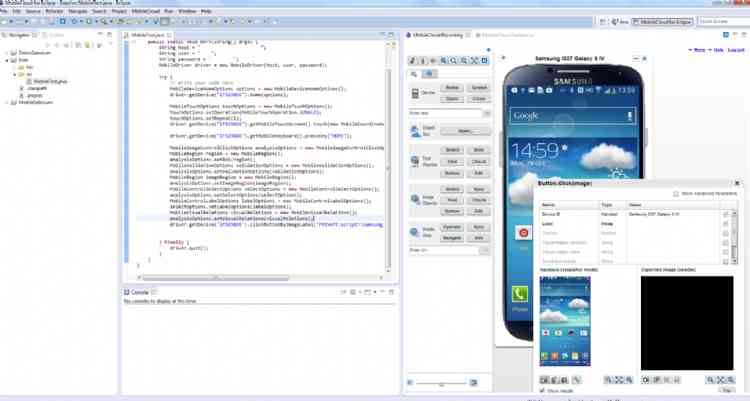Click the pin icon left of device title
This screenshot has width=750, height=401.
point(503,58)
